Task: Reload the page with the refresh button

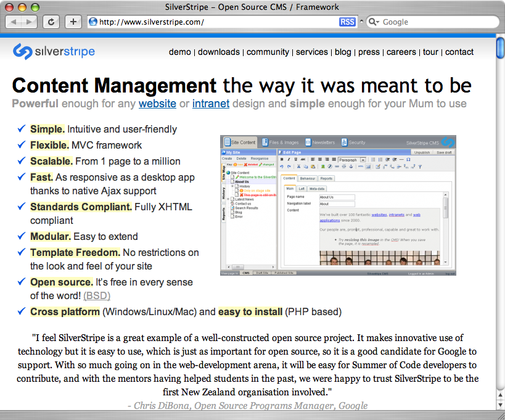Action: [51, 22]
